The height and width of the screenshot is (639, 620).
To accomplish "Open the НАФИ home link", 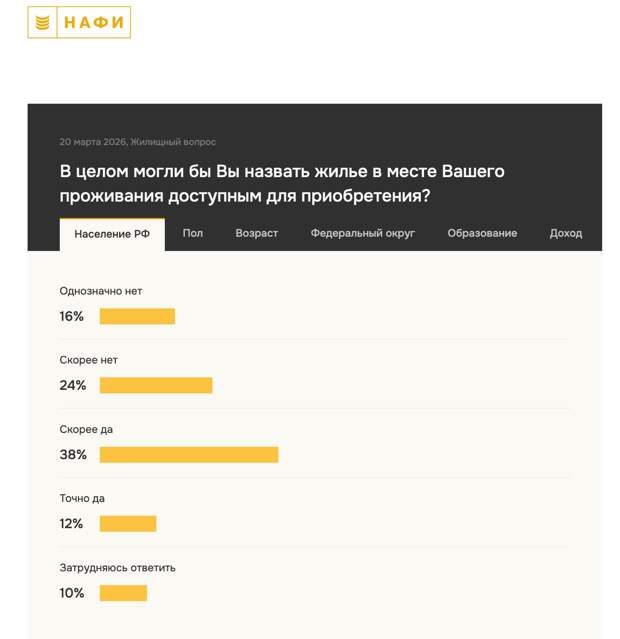I will pyautogui.click(x=94, y=22).
